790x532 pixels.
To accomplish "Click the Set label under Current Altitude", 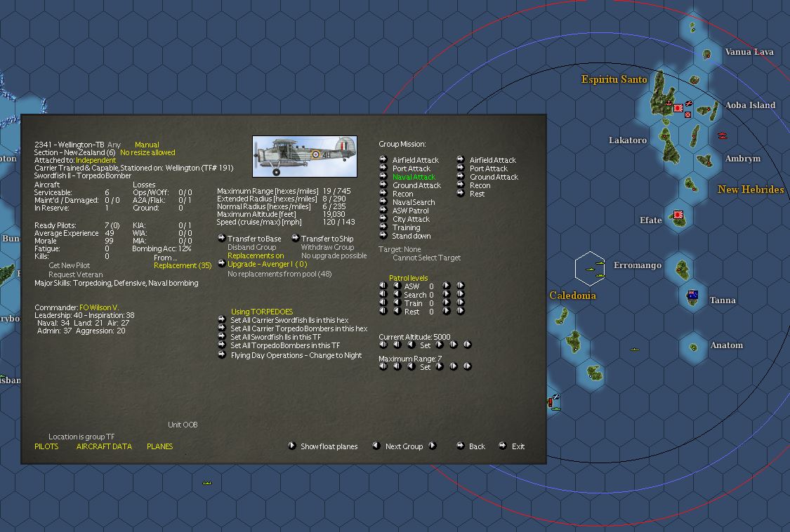I will pyautogui.click(x=426, y=345).
